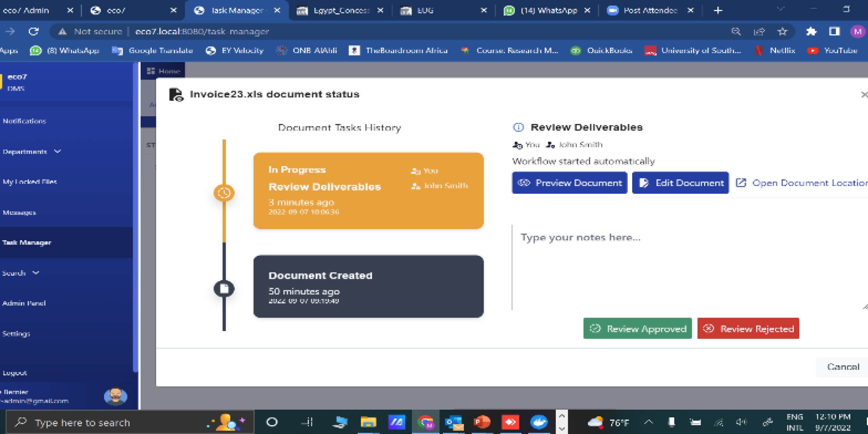The width and height of the screenshot is (868, 434).
Task: Click the document status icon in dialog header
Action: (x=176, y=94)
